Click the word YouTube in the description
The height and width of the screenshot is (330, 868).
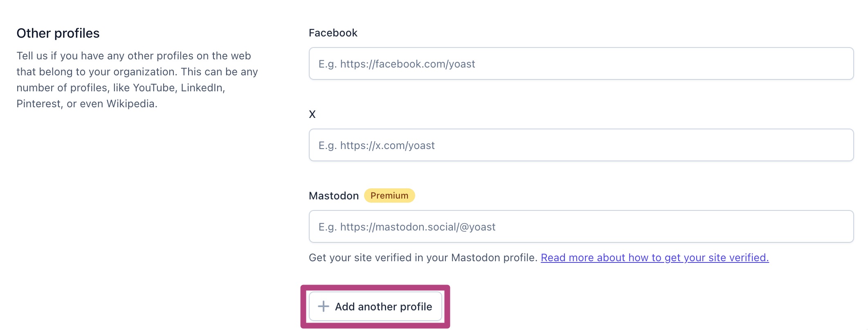[x=154, y=88]
